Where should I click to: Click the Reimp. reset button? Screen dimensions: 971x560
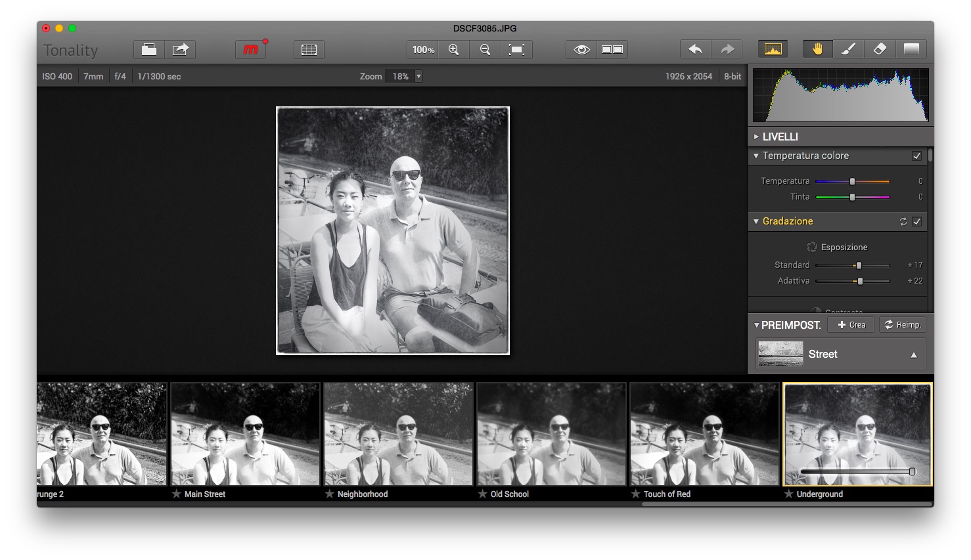(903, 325)
